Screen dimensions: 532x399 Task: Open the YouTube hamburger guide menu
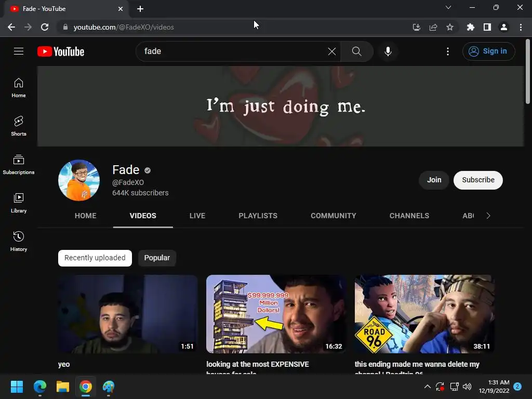(19, 51)
